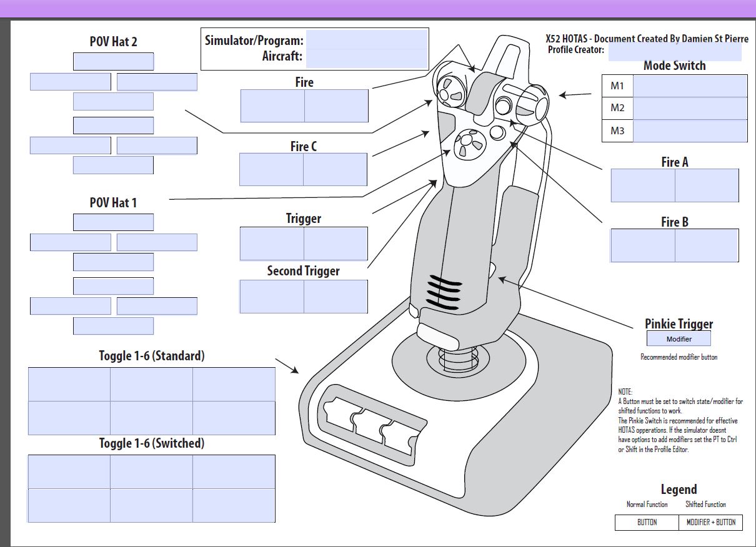Click the Fire shifted function field (right)

point(336,106)
